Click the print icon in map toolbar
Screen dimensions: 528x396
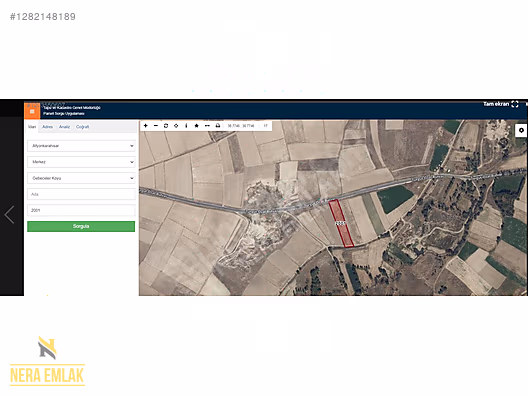pos(218,126)
